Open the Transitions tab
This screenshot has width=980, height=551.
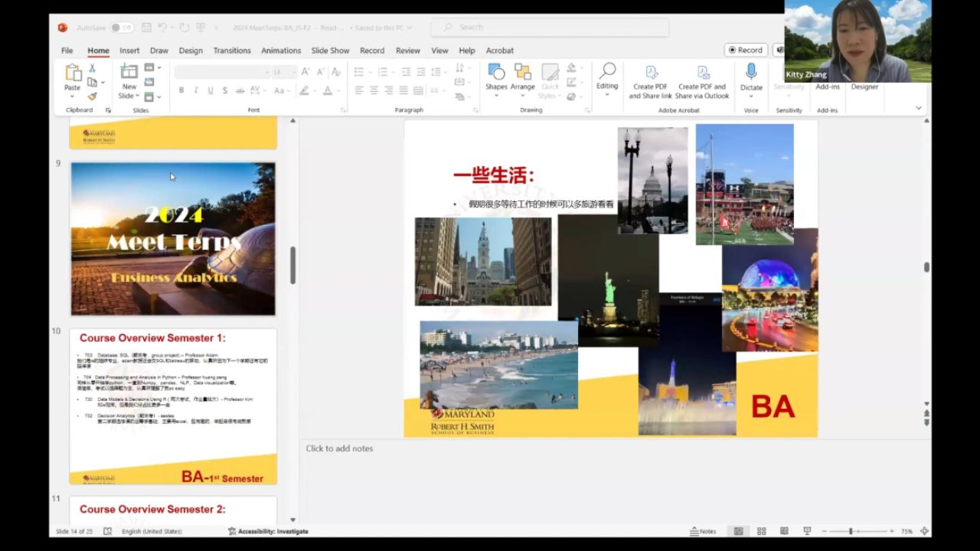click(232, 51)
